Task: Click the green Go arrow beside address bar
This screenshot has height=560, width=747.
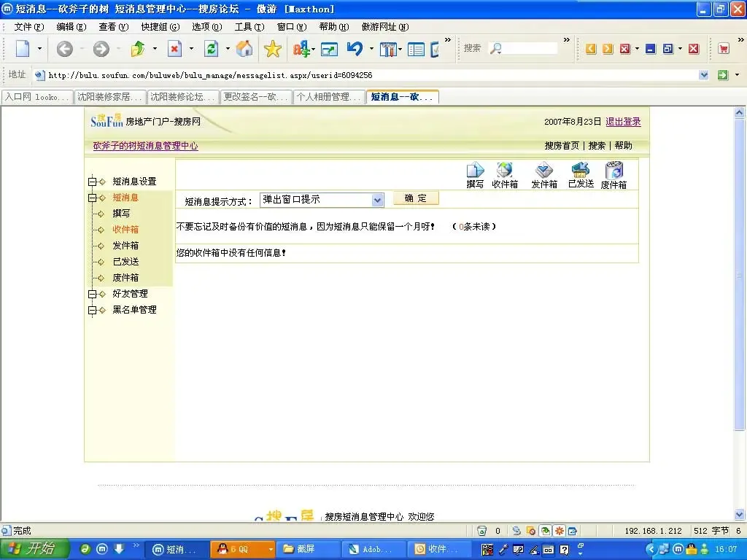Action: [x=723, y=75]
